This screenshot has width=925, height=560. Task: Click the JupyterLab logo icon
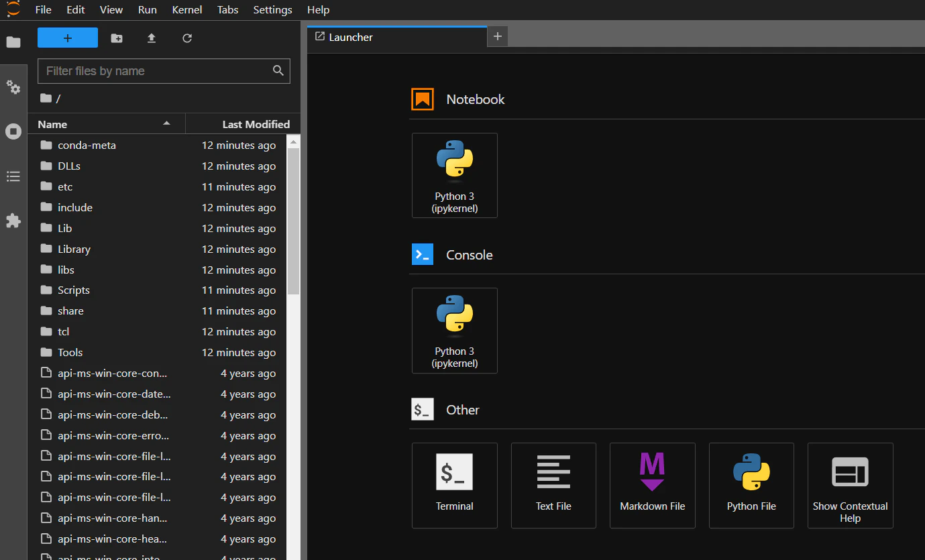tap(13, 9)
